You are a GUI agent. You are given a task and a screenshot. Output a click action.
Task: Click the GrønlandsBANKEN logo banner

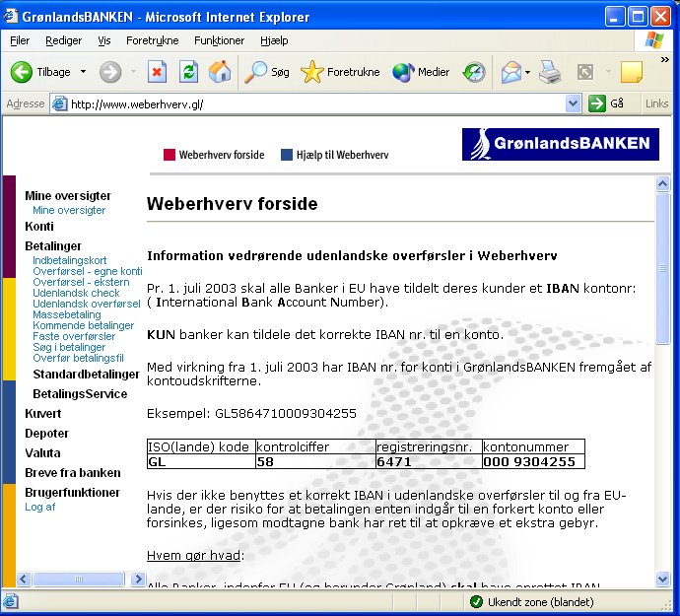pos(561,144)
